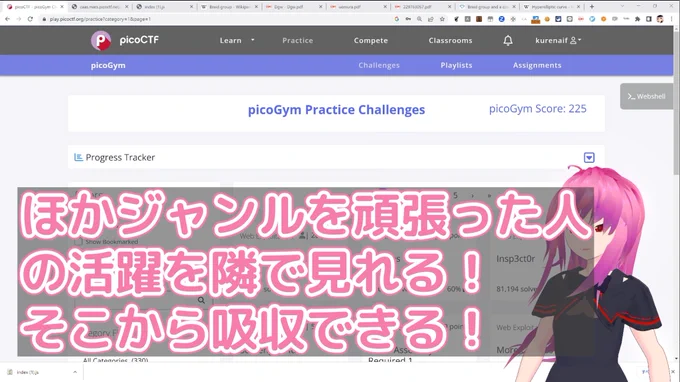The image size is (680, 382).
Task: Reload the page with refresh icon
Action: point(30,19)
